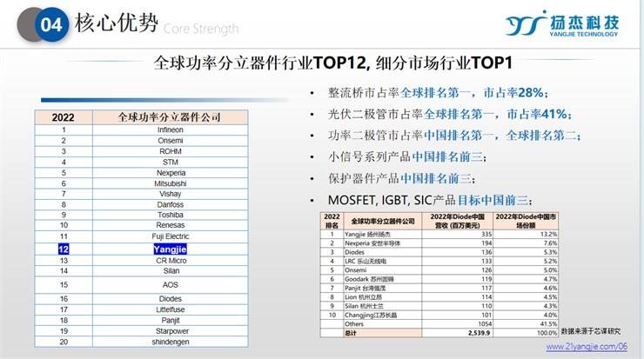Click the 整流桥市占率 28% bullet
This screenshot has height=359, width=644.
[438, 93]
